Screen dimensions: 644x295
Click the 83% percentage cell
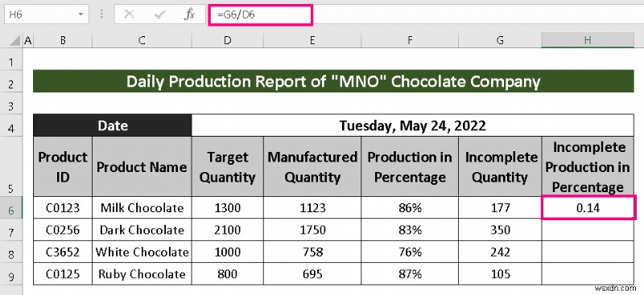click(x=410, y=230)
